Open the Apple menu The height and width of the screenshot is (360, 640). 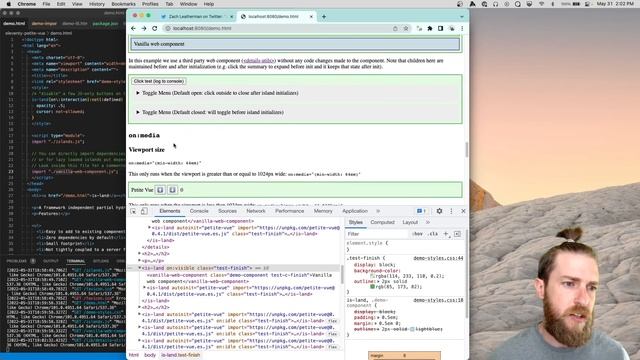pos(9,4)
